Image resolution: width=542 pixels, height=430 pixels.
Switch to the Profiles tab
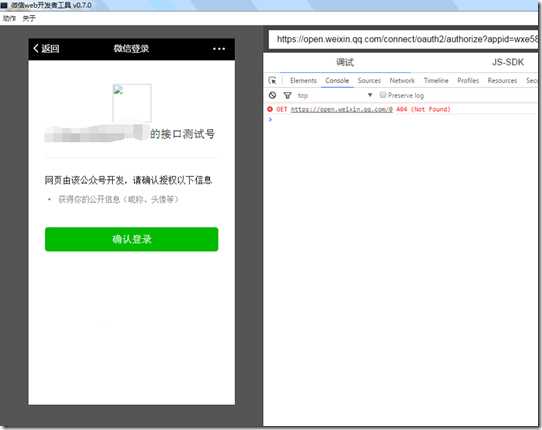[x=468, y=81]
